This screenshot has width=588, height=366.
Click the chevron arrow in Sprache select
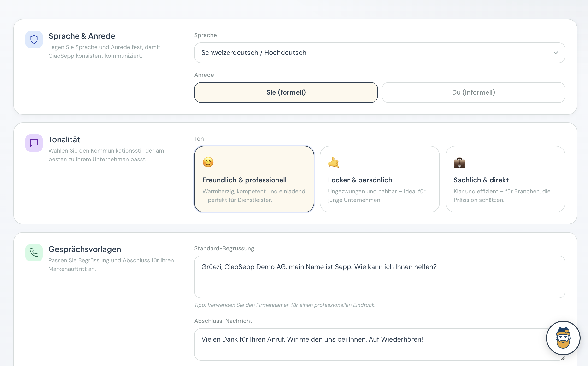[x=556, y=53]
